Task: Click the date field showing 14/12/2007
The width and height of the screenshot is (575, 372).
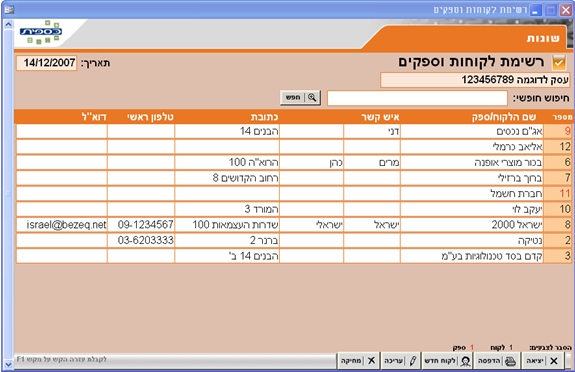Action: [47, 63]
